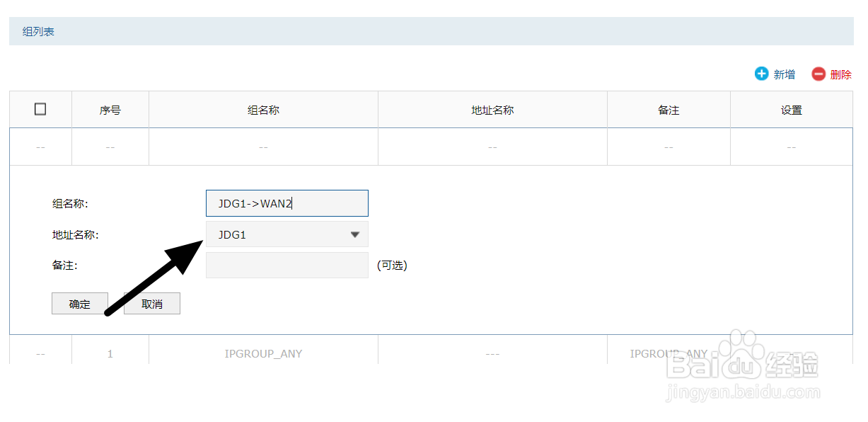Click the dropdown arrow beside JDG1
The width and height of the screenshot is (868, 422).
(355, 234)
